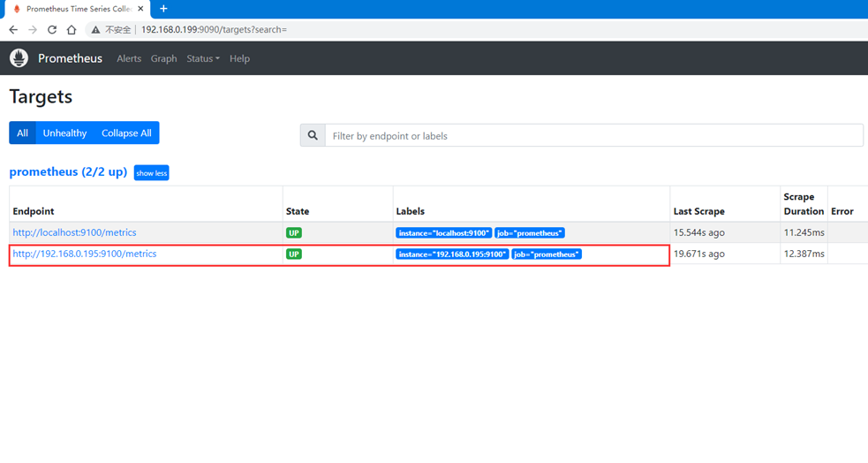Open the http://localhost:9100/metrics endpoint link
Screen dimensions: 868x463
75,232
